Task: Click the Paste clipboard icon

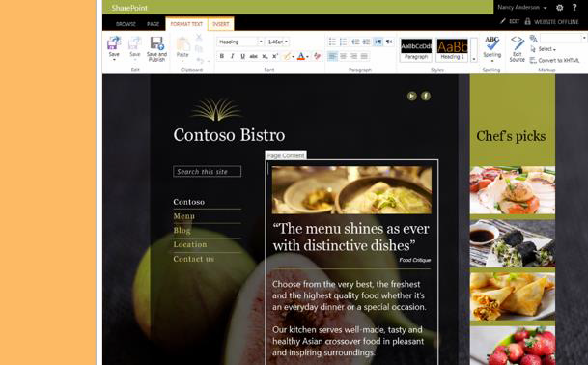Action: [x=182, y=43]
